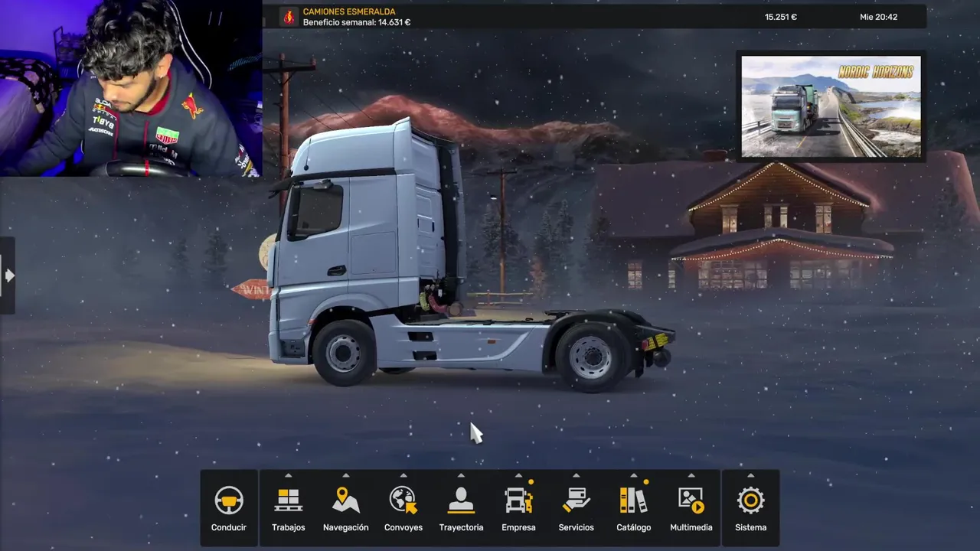Expand the Sistema menu arrow
Viewport: 980px width, 551px height.
click(x=750, y=475)
